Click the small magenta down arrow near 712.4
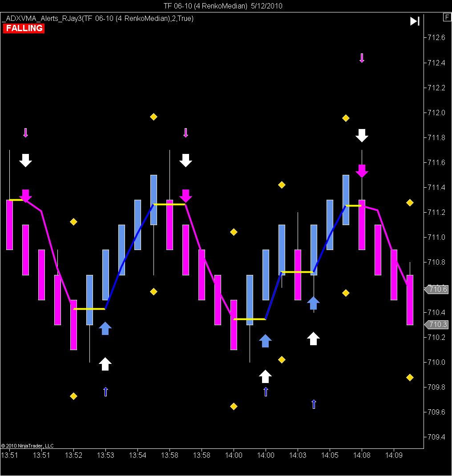 pyautogui.click(x=362, y=58)
